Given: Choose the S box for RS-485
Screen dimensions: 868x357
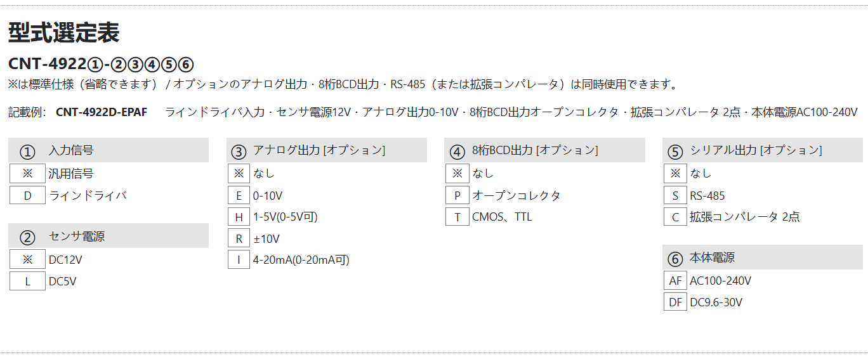Looking at the screenshot, I should pyautogui.click(x=675, y=195).
